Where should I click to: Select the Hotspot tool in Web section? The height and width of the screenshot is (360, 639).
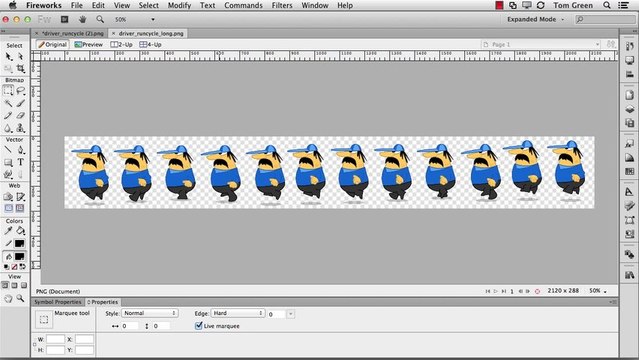point(9,197)
